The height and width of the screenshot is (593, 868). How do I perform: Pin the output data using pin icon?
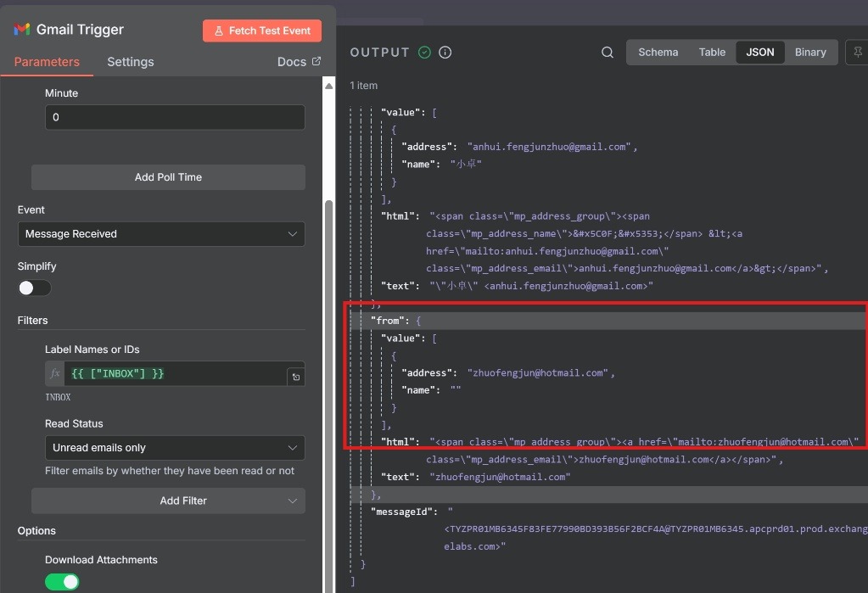pyautogui.click(x=857, y=53)
